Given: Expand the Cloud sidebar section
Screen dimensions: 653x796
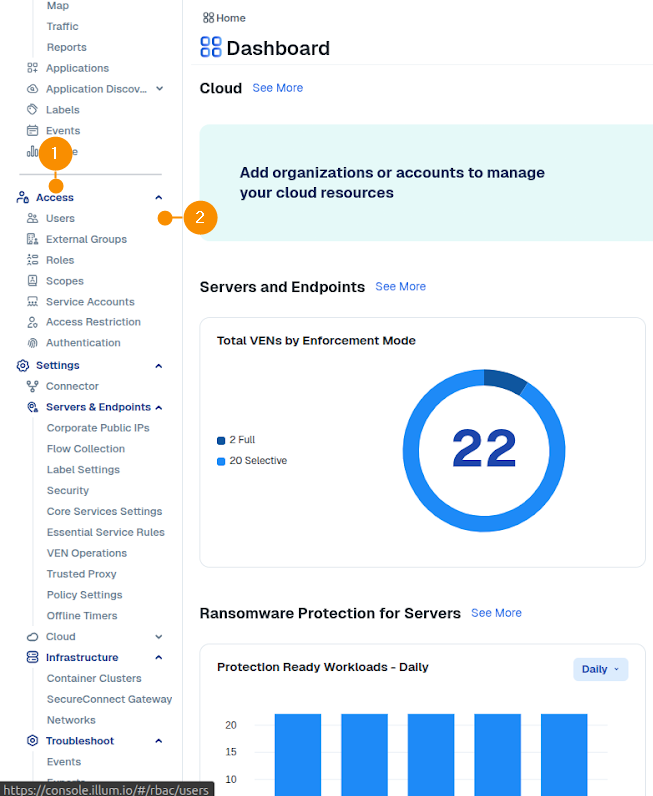Looking at the screenshot, I should tap(158, 637).
